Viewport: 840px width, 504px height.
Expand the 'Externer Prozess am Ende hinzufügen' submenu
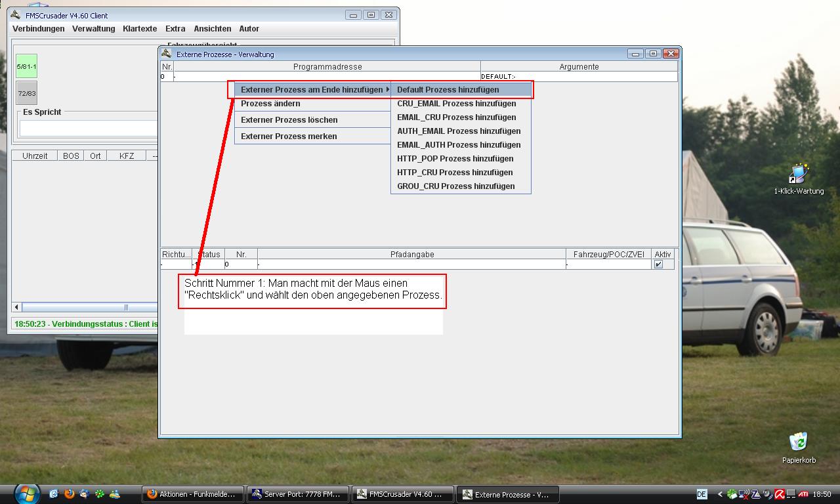312,89
